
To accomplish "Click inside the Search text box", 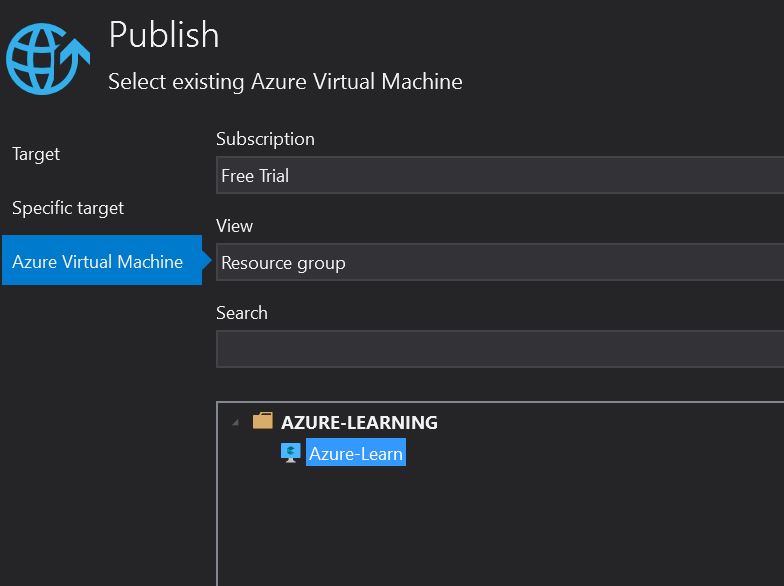I will point(500,350).
